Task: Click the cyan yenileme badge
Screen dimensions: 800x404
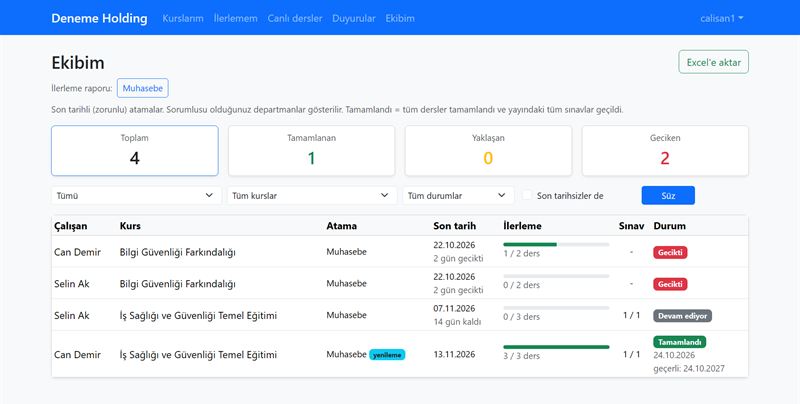Action: click(387, 355)
